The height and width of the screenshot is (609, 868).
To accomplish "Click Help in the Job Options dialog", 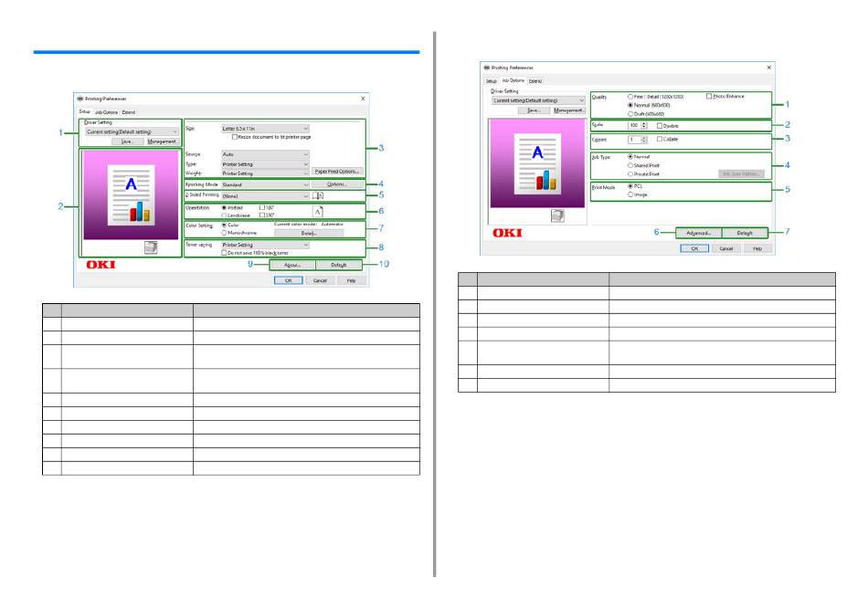I will [x=757, y=248].
